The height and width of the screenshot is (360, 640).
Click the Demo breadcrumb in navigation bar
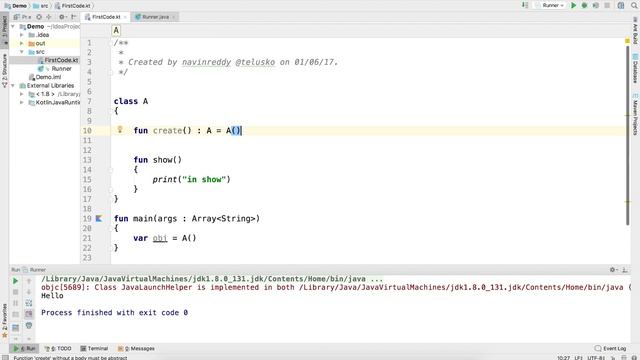16,6
